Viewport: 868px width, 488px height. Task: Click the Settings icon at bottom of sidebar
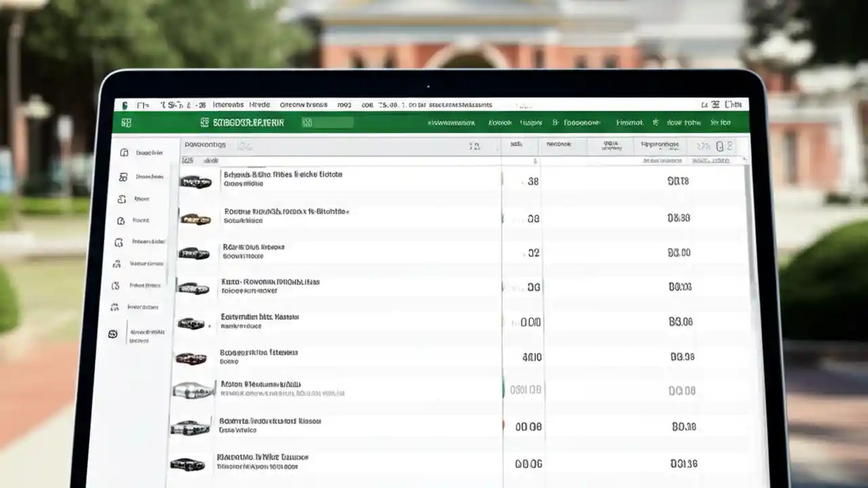click(113, 333)
